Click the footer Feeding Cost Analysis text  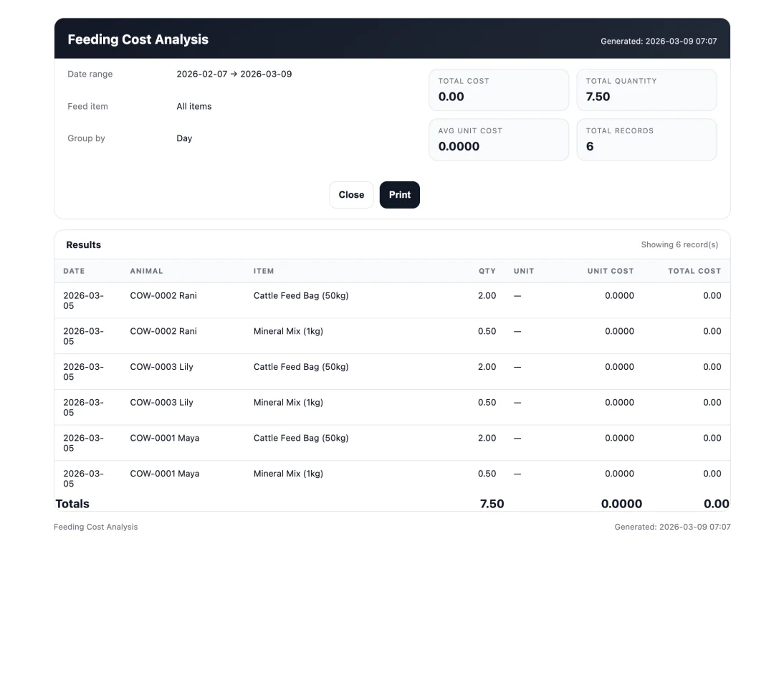tap(95, 527)
